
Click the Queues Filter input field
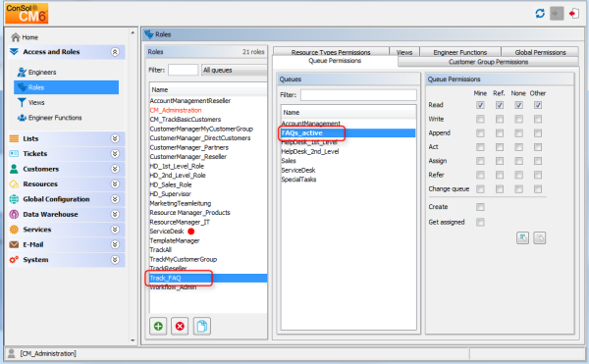pyautogui.click(x=358, y=95)
